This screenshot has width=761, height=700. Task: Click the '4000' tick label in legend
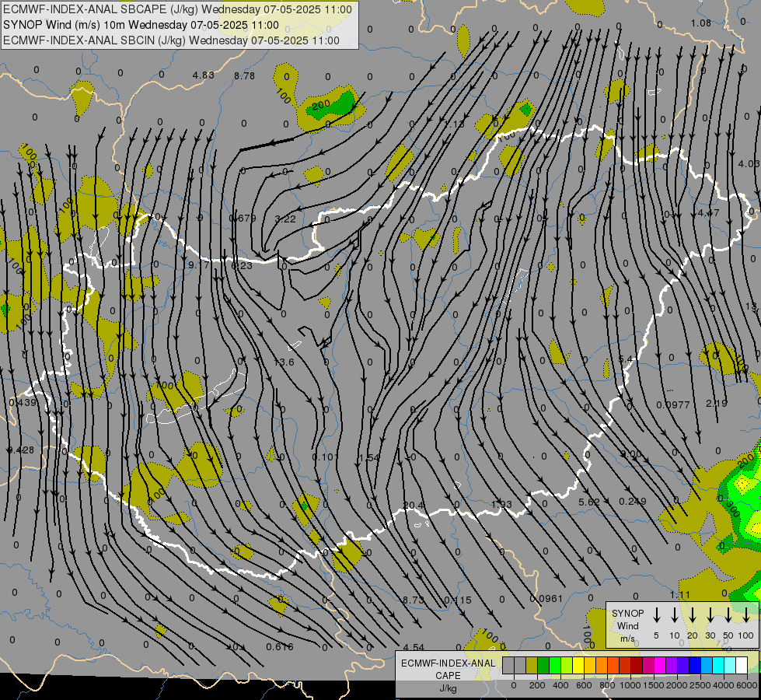tap(724, 685)
